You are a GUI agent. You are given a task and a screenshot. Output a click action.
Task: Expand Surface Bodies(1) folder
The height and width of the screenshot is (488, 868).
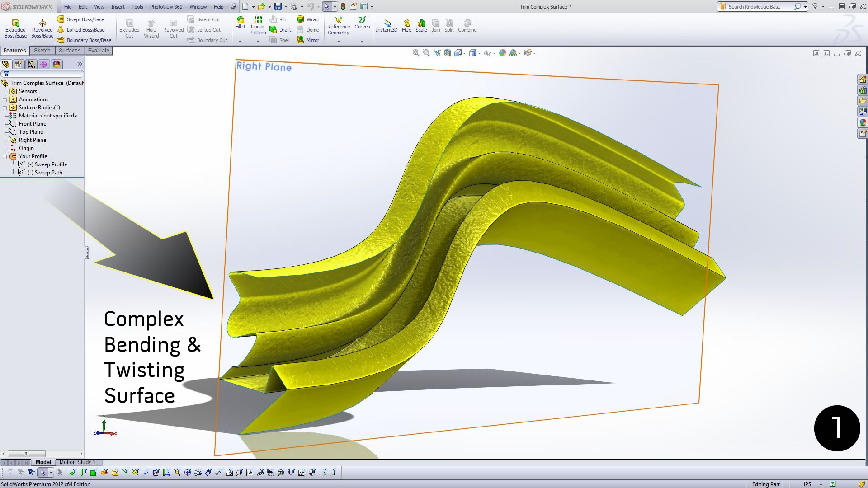(x=5, y=108)
